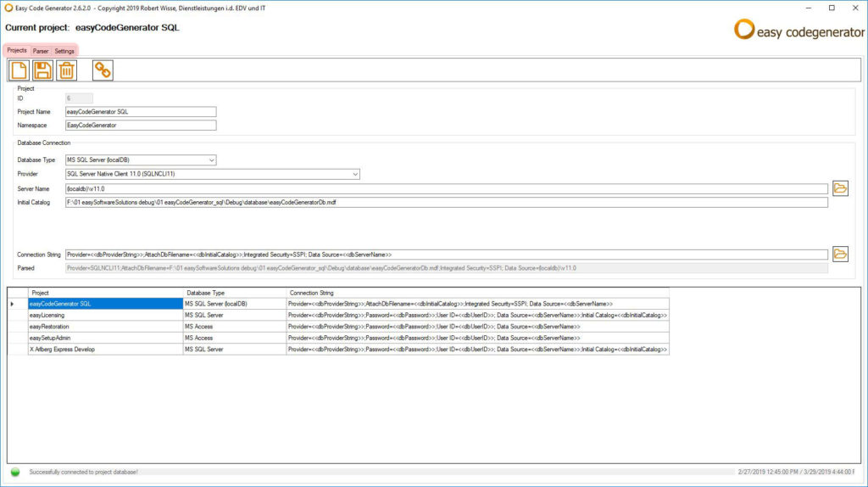Click the MS Access cell of easyRestoration
The image size is (868, 487).
pyautogui.click(x=235, y=327)
